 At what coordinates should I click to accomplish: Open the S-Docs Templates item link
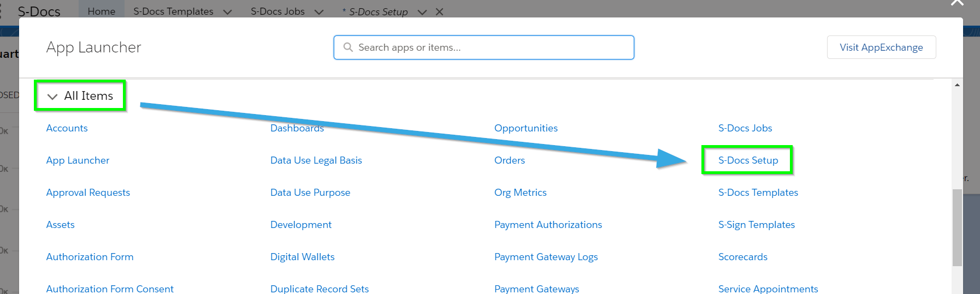click(x=758, y=193)
